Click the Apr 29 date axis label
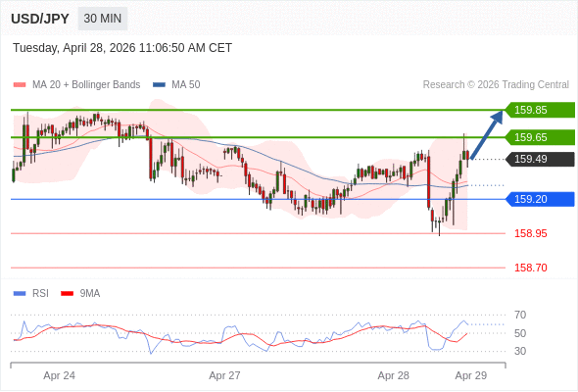 [471, 375]
